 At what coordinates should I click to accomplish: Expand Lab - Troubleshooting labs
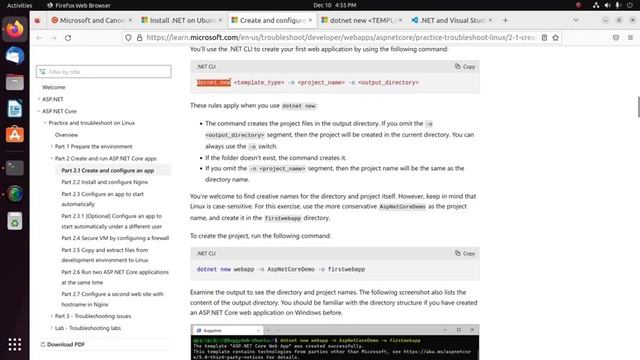(52, 328)
